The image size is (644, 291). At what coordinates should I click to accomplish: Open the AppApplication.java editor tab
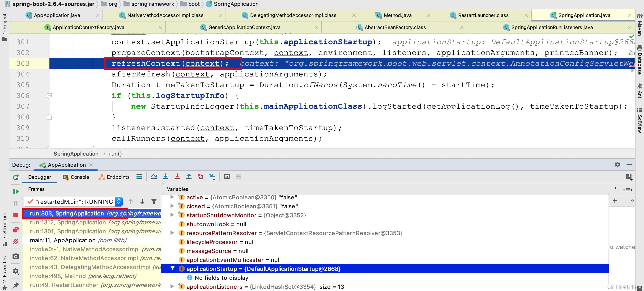coord(57,15)
